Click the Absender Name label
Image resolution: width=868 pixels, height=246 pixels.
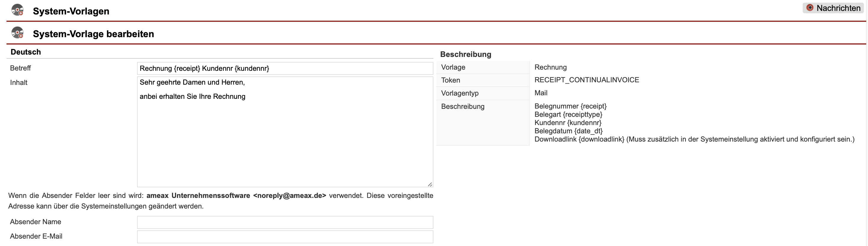(35, 222)
